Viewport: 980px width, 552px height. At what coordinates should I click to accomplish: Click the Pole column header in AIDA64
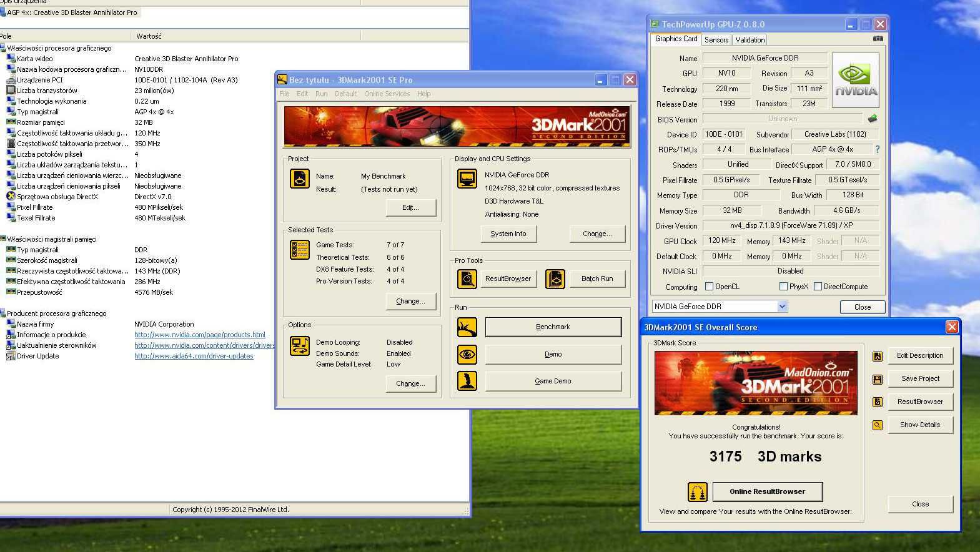pyautogui.click(x=65, y=36)
